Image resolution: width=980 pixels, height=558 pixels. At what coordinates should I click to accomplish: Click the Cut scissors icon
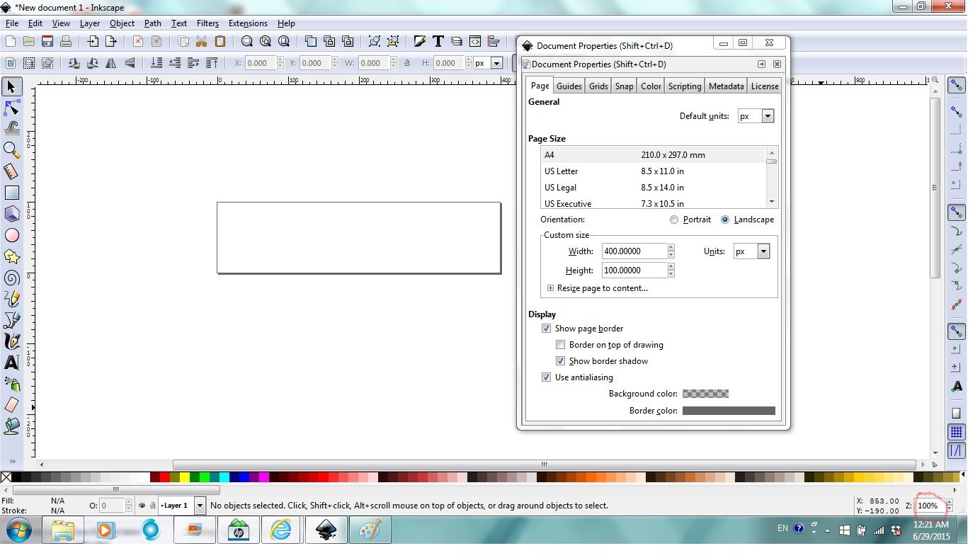pyautogui.click(x=202, y=42)
